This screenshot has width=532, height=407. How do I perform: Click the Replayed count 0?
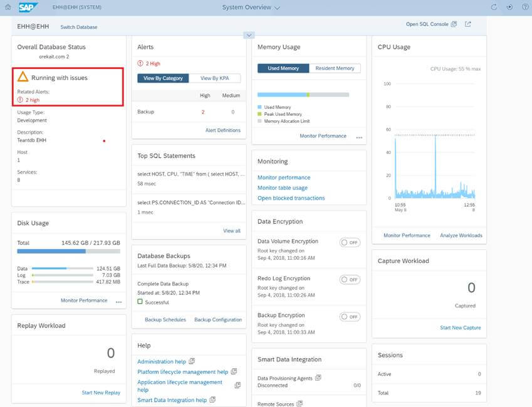point(111,353)
